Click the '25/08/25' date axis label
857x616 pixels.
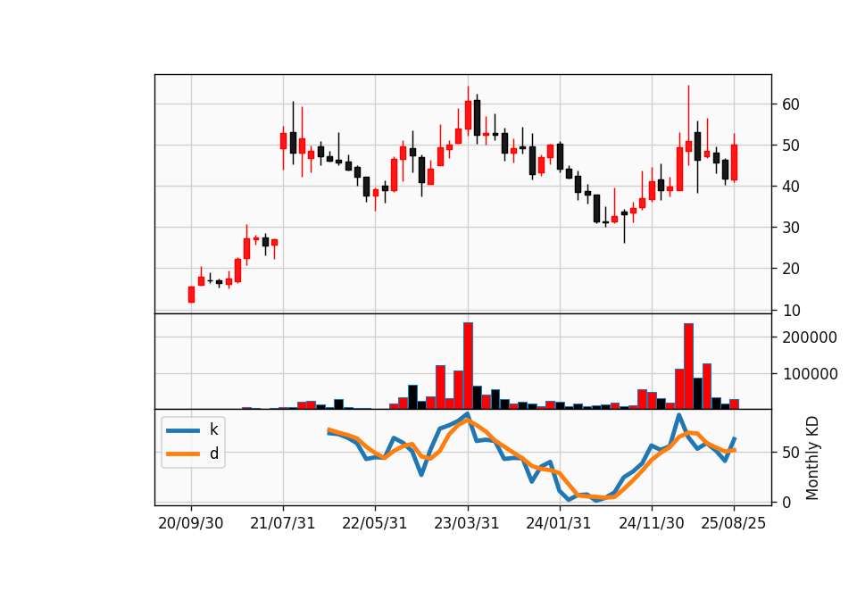point(734,523)
